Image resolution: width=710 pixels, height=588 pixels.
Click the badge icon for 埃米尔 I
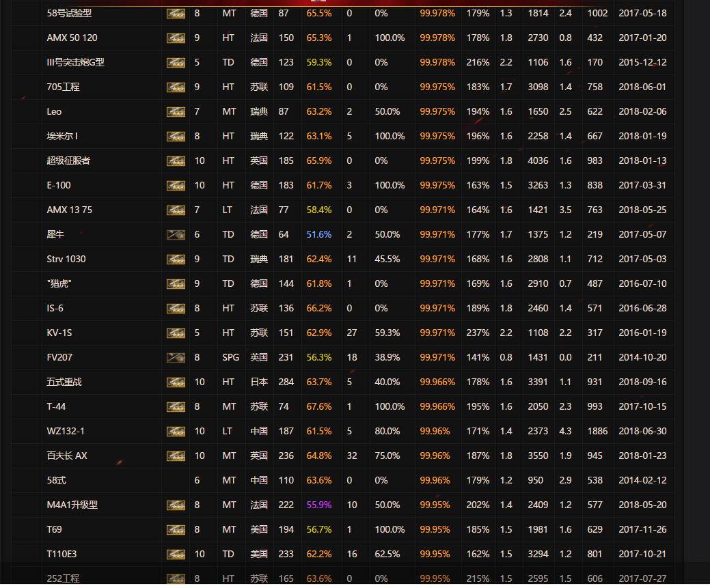176,137
